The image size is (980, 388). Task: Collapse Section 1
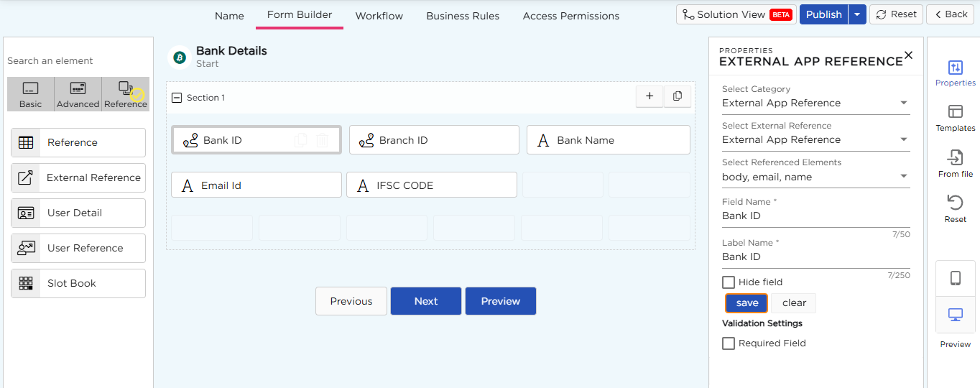pyautogui.click(x=177, y=98)
